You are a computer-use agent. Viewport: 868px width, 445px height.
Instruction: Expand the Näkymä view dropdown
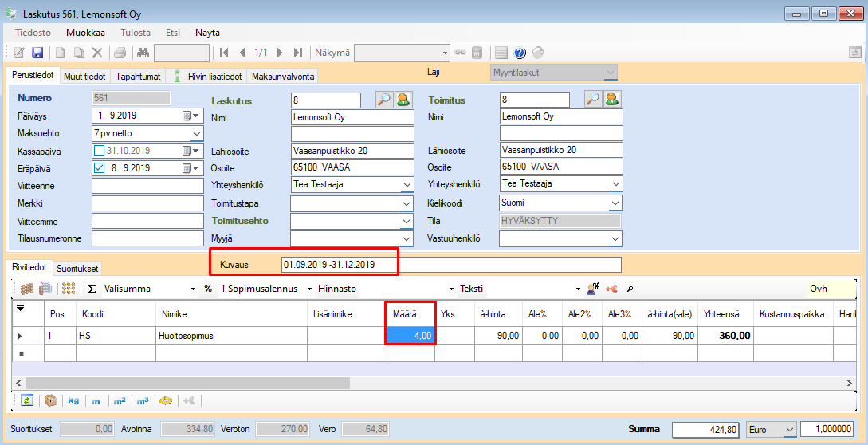(445, 53)
